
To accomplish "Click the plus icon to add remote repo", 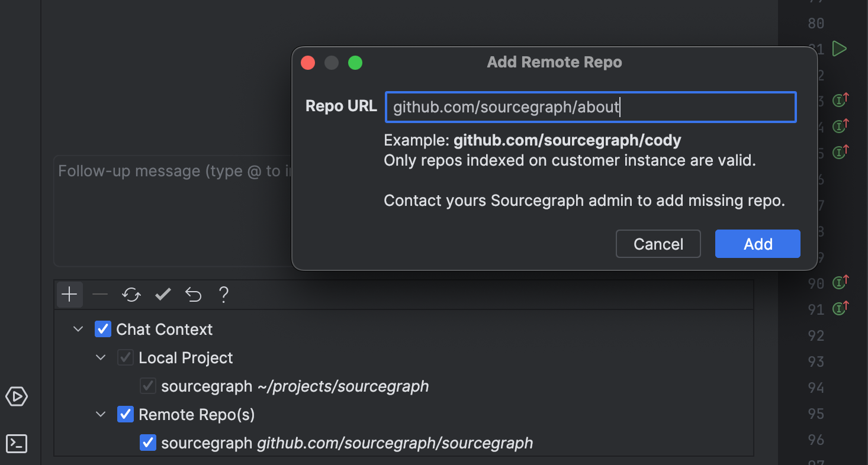I will (x=70, y=294).
